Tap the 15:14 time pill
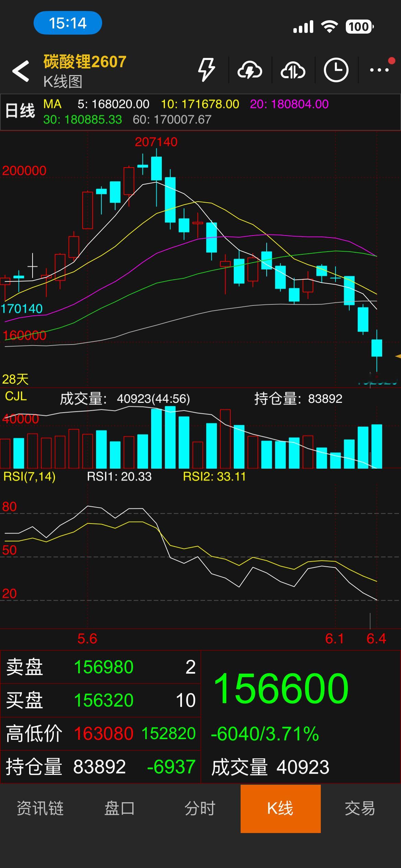401x868 pixels. point(68,23)
